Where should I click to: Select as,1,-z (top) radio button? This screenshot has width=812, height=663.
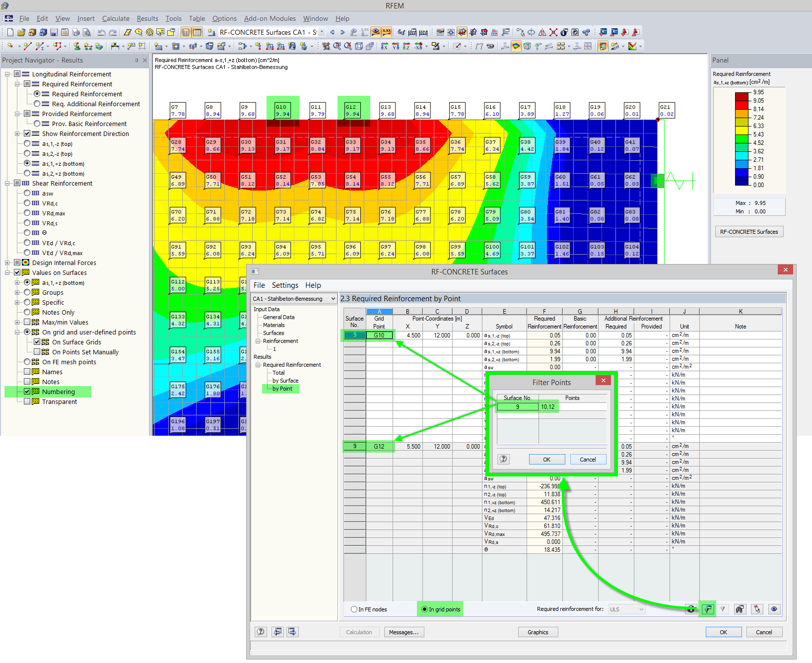pyautogui.click(x=27, y=143)
